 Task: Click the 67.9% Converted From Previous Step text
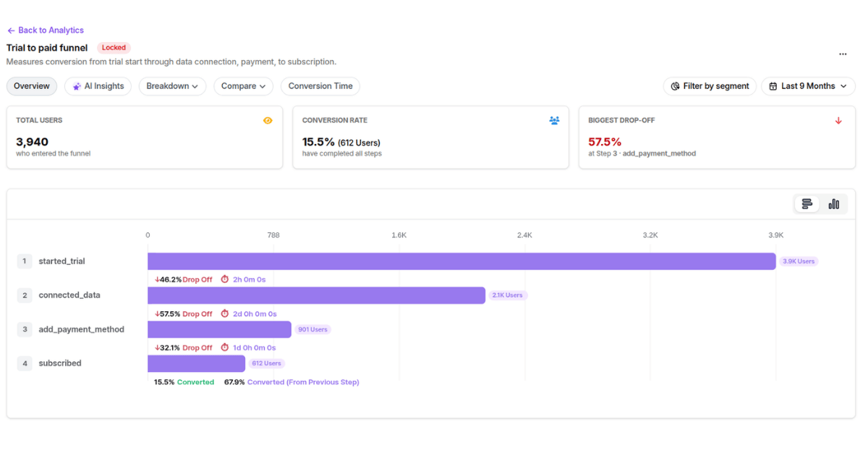point(292,381)
